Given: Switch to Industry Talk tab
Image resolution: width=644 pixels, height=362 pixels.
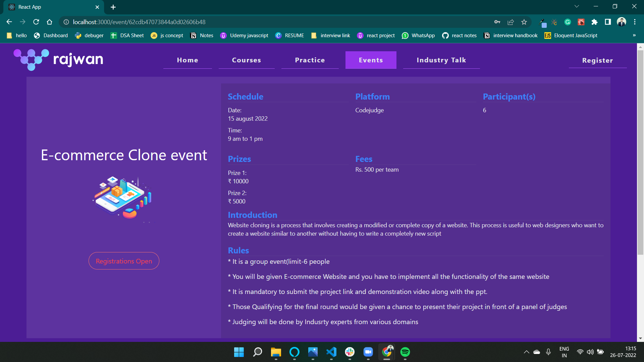Looking at the screenshot, I should 441,60.
